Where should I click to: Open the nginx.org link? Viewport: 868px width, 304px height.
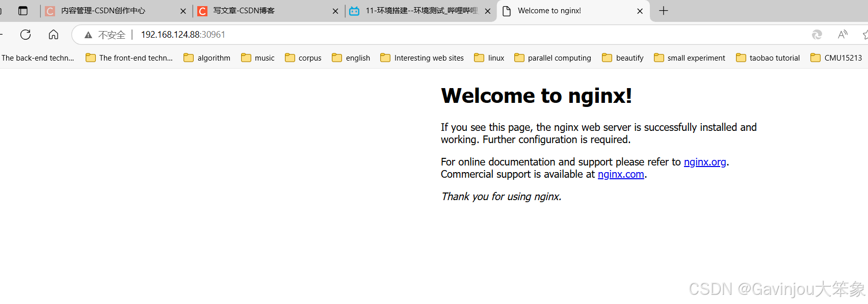point(705,162)
